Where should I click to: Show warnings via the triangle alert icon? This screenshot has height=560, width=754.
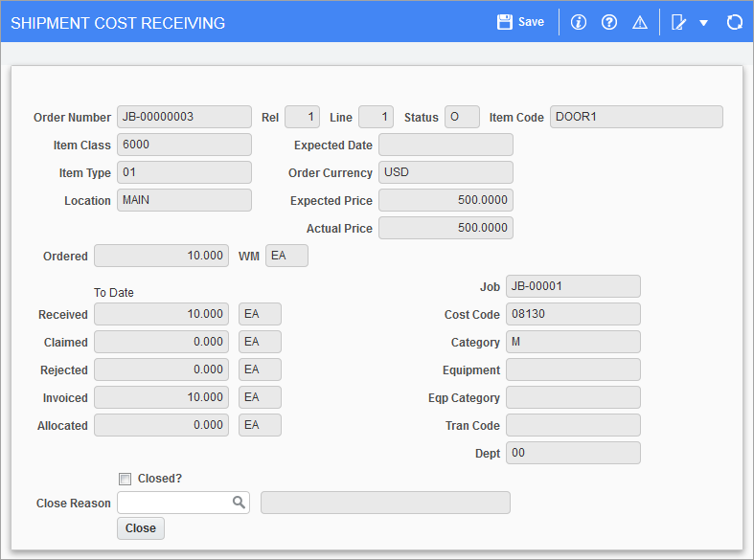(640, 22)
